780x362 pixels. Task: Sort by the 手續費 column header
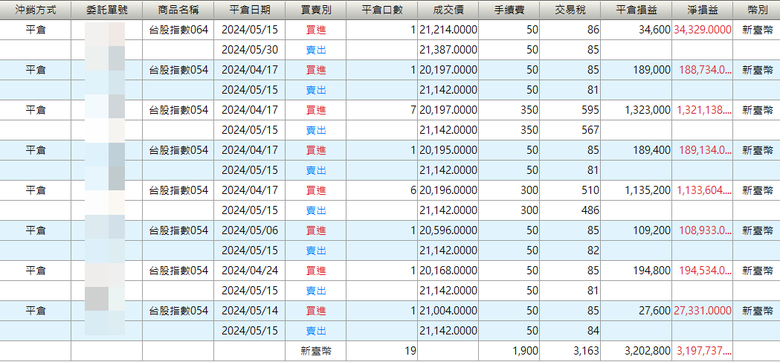[509, 9]
